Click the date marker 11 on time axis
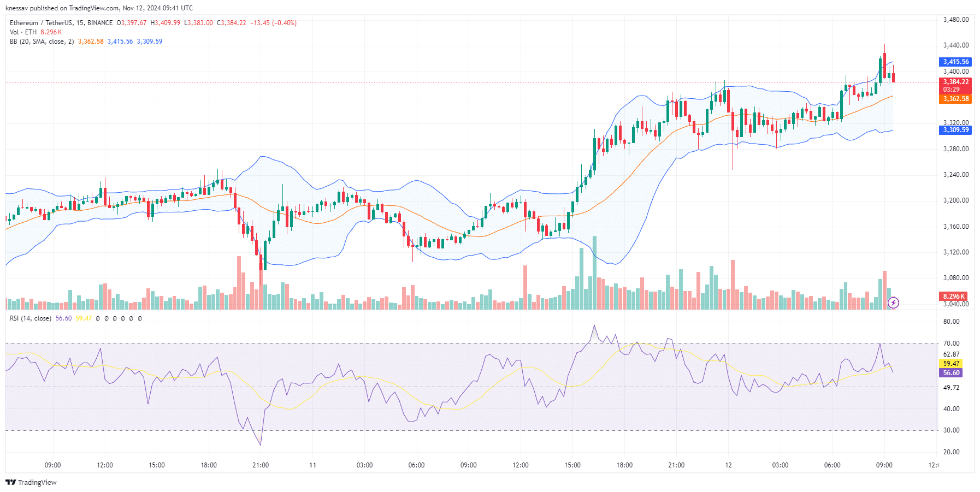This screenshot has height=492, width=980. pos(312,465)
